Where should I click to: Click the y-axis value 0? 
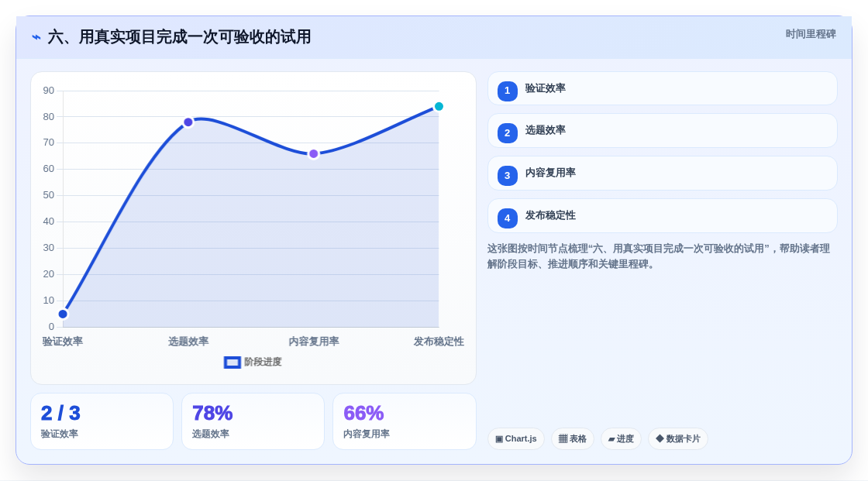(x=51, y=327)
